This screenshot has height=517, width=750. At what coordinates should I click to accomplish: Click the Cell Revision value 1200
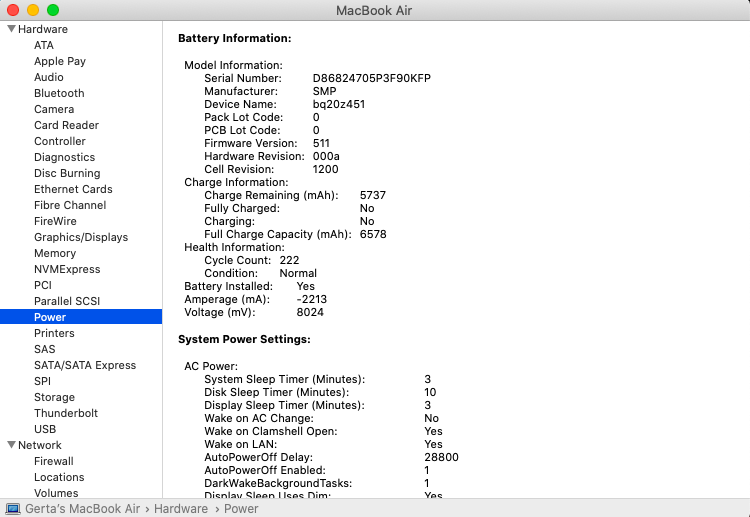325,169
